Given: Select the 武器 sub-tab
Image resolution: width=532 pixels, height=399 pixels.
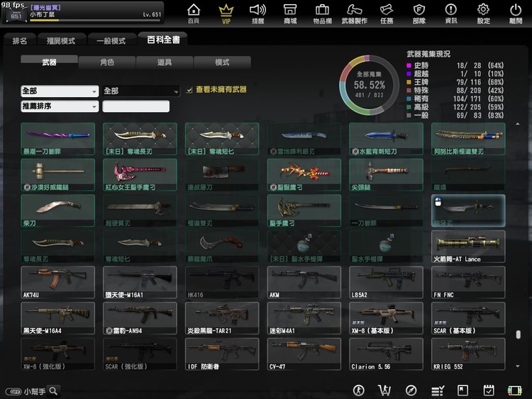Looking at the screenshot, I should click(49, 62).
